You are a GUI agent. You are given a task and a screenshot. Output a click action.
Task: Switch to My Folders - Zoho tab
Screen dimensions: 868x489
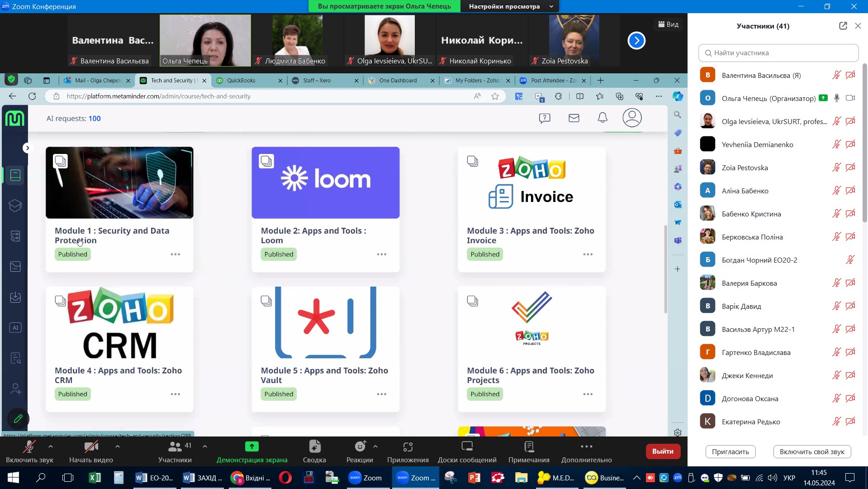(477, 81)
